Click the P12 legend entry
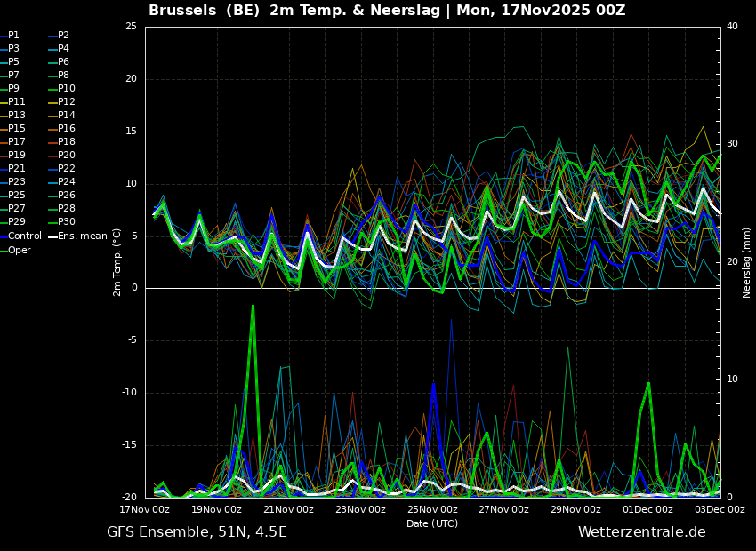Viewport: 756px width, 551px height. [67, 102]
